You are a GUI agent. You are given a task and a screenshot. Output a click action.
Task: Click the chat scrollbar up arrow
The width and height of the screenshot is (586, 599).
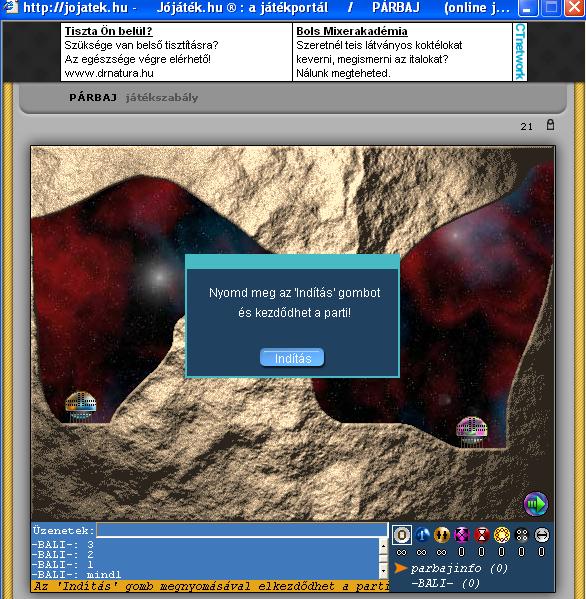384,546
